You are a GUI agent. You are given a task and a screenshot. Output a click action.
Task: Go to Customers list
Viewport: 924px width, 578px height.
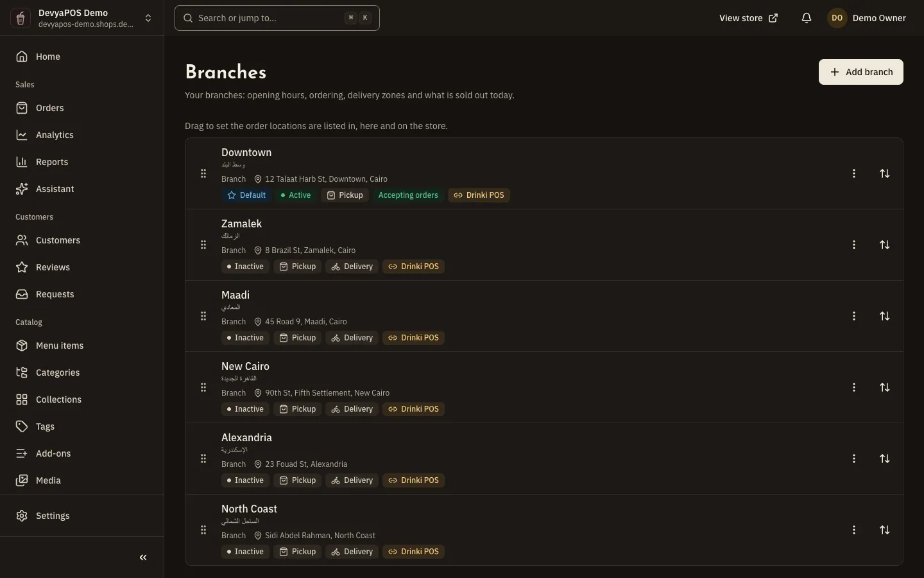coord(82,240)
